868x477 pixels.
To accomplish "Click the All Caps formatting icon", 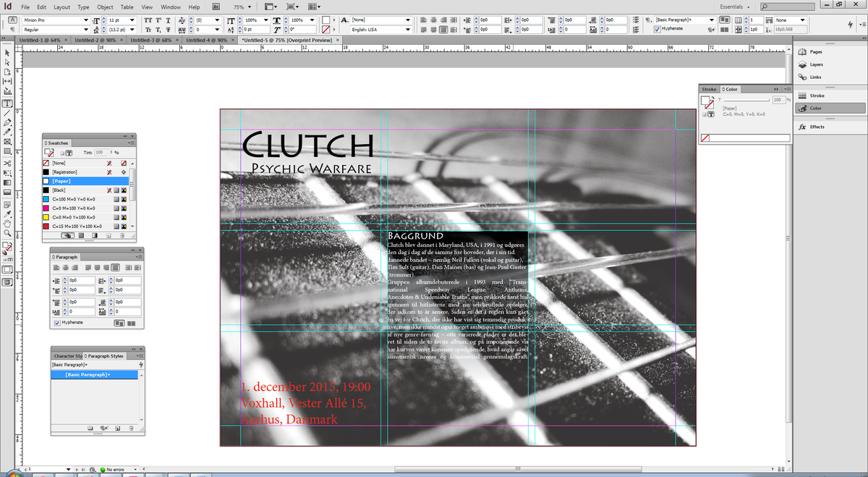I will [x=148, y=20].
